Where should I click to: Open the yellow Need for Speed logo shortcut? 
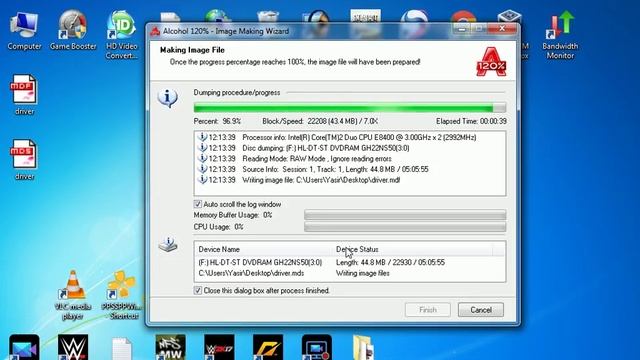coord(268,347)
